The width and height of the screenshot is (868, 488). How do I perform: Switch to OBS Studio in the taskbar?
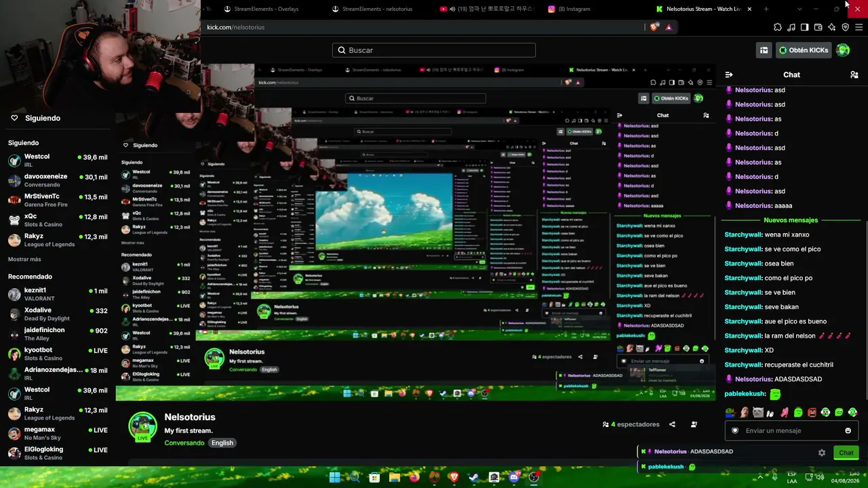(x=534, y=477)
